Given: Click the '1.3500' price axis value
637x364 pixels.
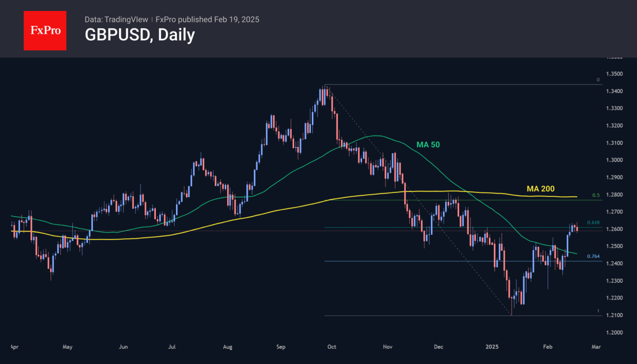Looking at the screenshot, I should (x=615, y=74).
